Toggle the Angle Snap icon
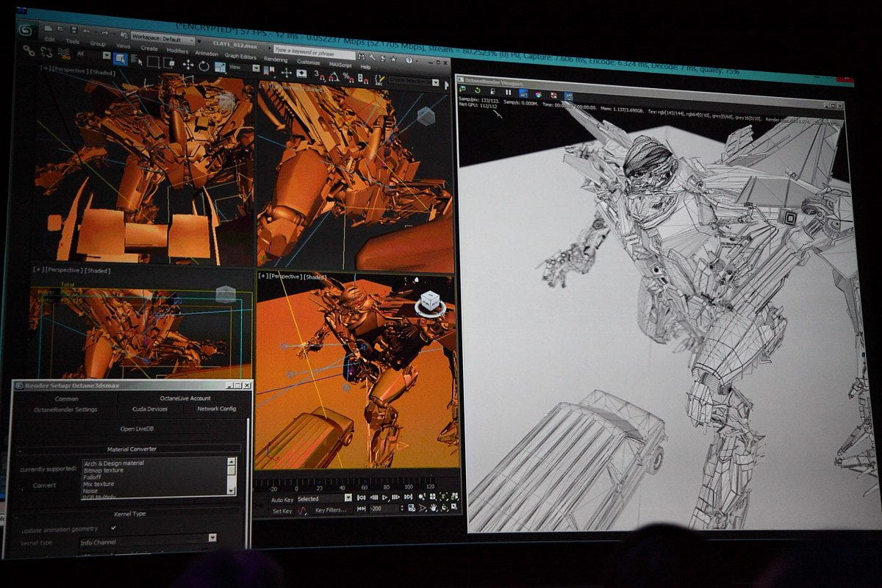882x588 pixels. (334, 76)
